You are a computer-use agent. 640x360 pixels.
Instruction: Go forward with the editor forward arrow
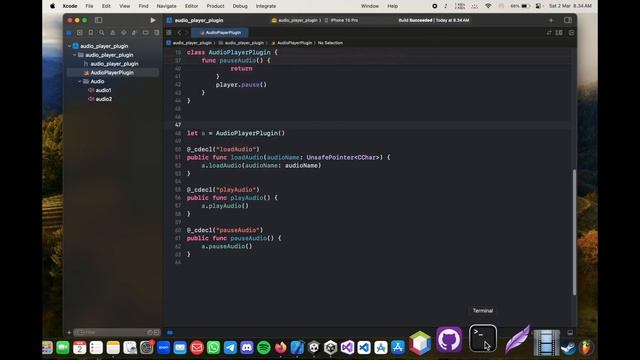point(187,33)
